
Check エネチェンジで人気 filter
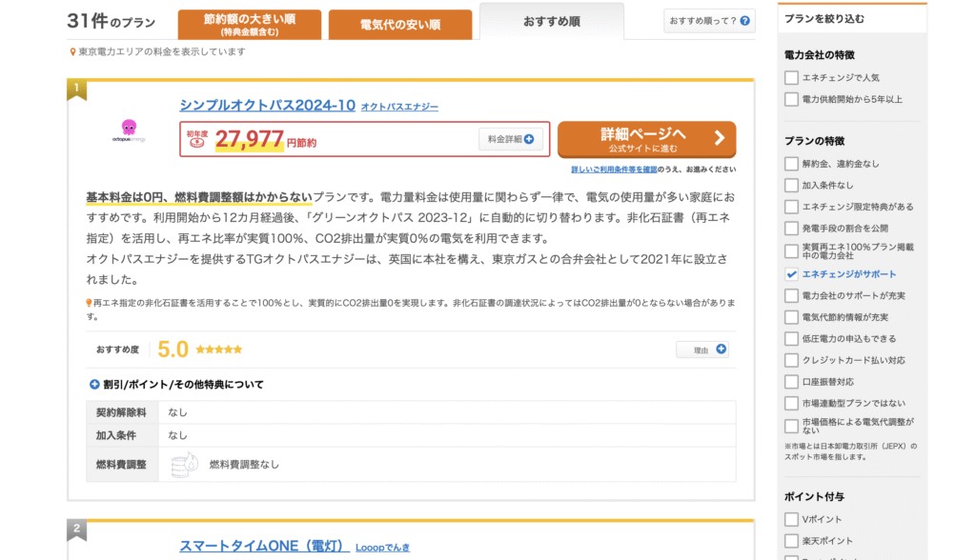791,78
